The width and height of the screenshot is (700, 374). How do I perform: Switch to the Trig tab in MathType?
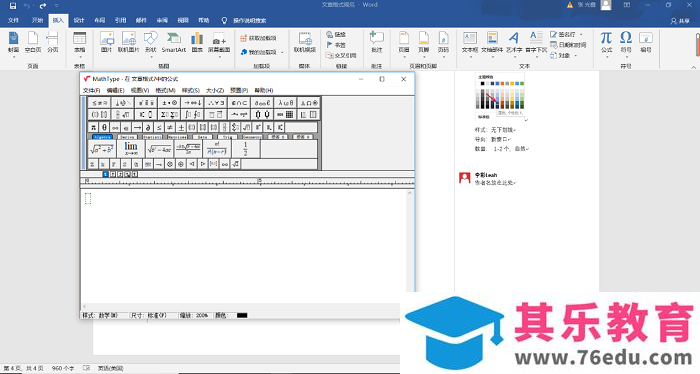(227, 137)
